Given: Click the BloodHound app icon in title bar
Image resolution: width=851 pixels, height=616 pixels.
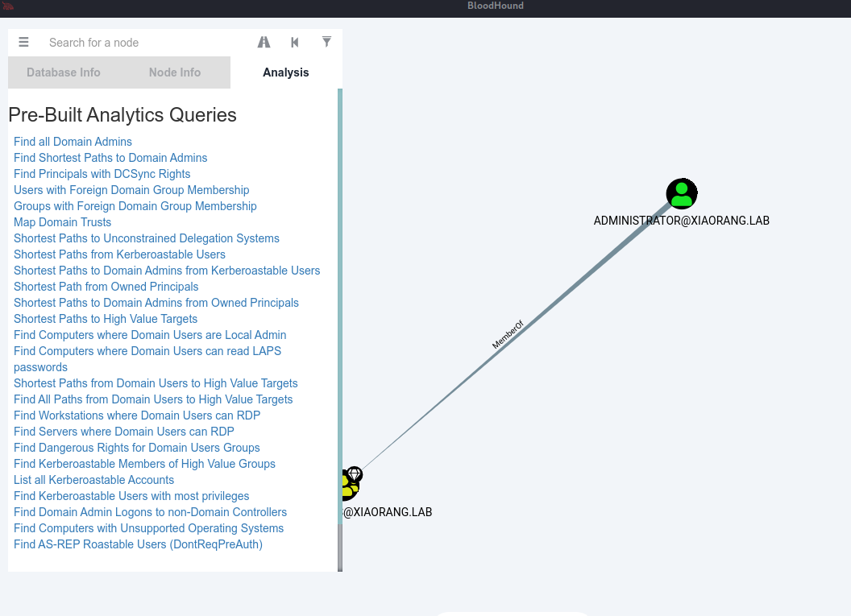Looking at the screenshot, I should (8, 6).
